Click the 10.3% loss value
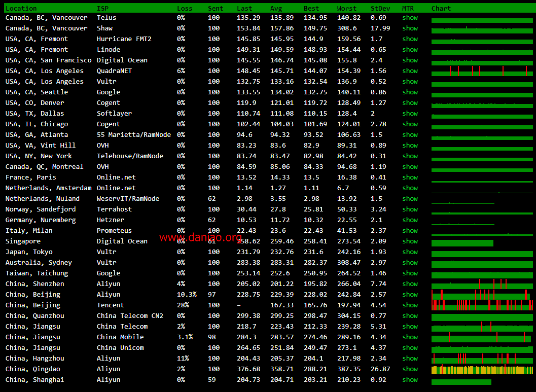The image size is (536, 392). tap(187, 294)
